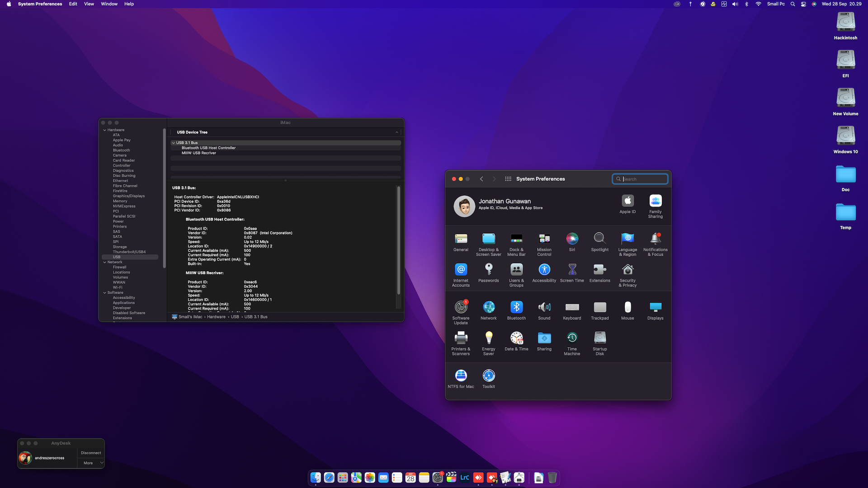Open the Help menu
This screenshot has height=488, width=868.
129,4
